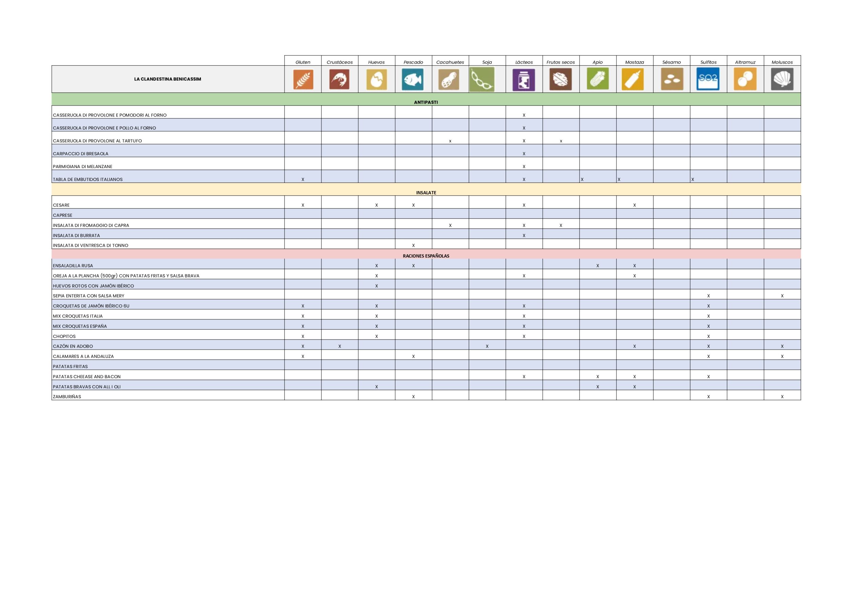Click the Soja soybean icon
Viewport: 868px width, 613px height.
(x=481, y=79)
